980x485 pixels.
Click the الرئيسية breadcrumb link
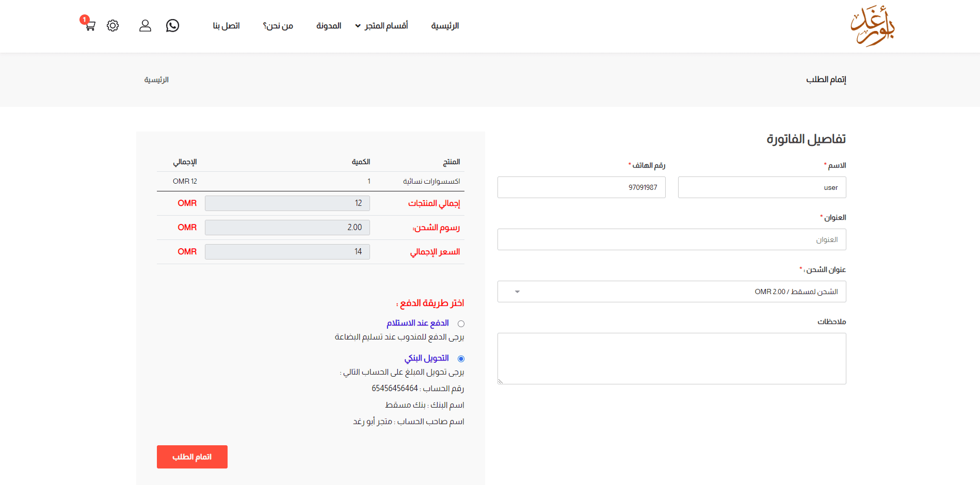tap(156, 79)
